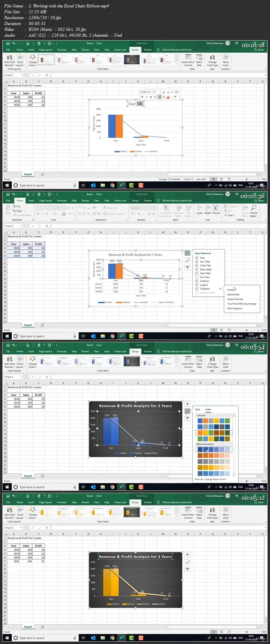Click Copy in the 00:02:36 frame ribbon

18,211
